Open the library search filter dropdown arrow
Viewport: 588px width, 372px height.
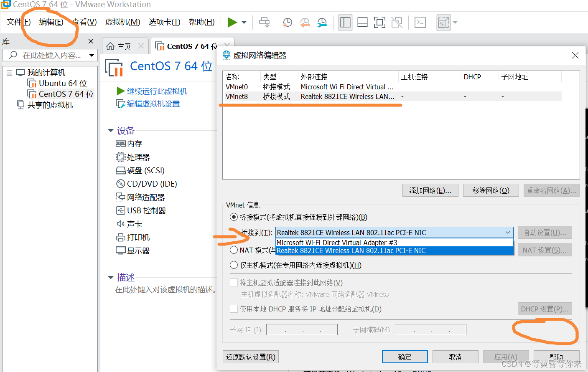click(92, 55)
